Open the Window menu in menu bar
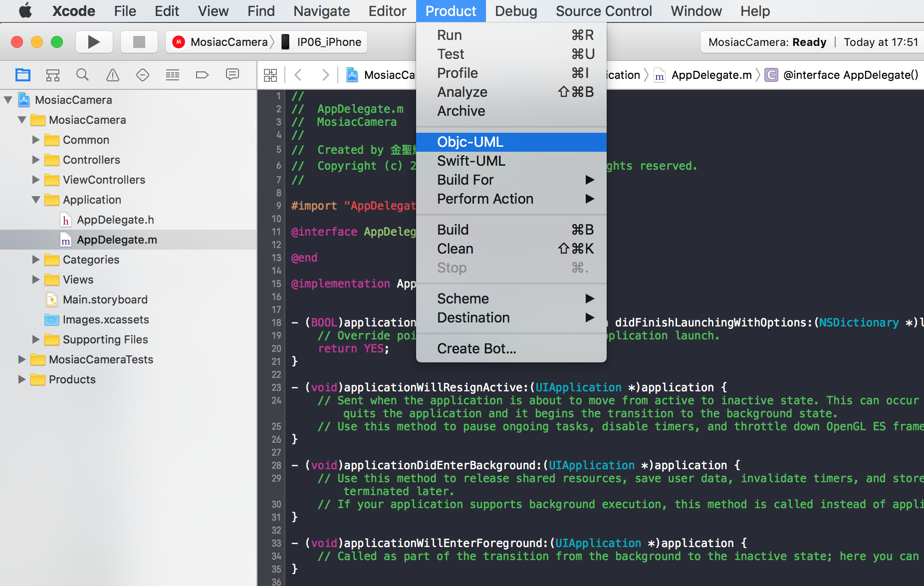This screenshot has height=586, width=924. point(696,11)
